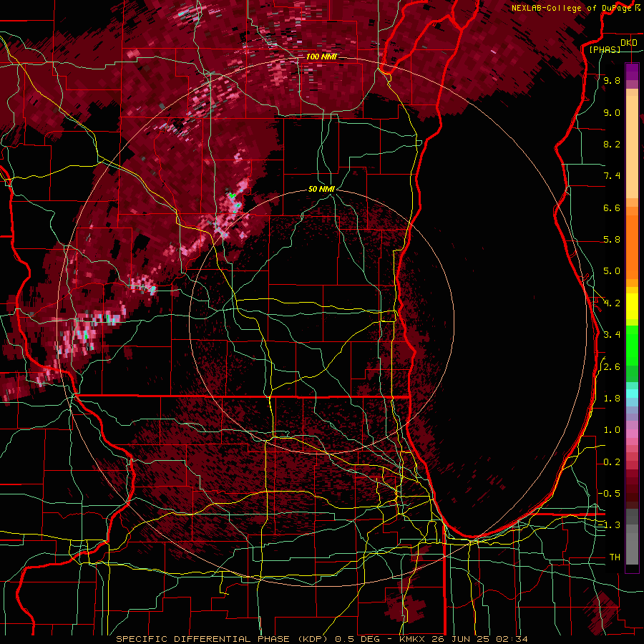Screen dimensions: 644x644
Task: Select the bright orange colorbar segment
Action: point(632,248)
